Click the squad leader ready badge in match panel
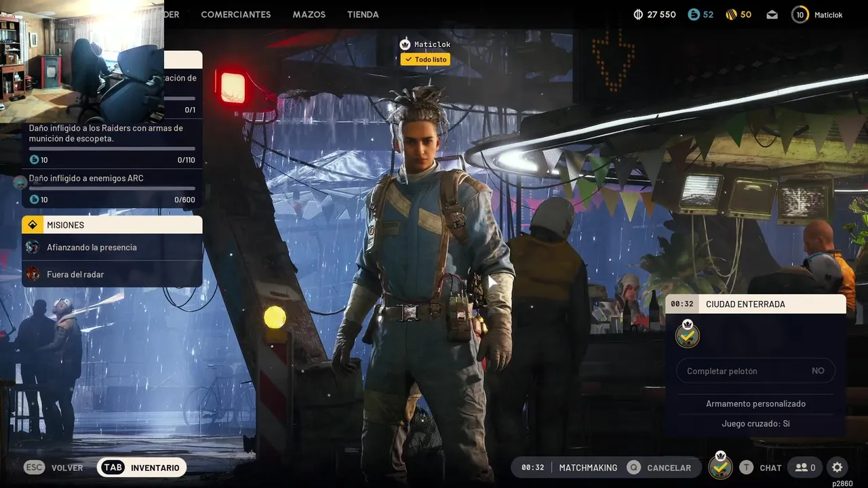The height and width of the screenshot is (488, 868). (x=688, y=334)
